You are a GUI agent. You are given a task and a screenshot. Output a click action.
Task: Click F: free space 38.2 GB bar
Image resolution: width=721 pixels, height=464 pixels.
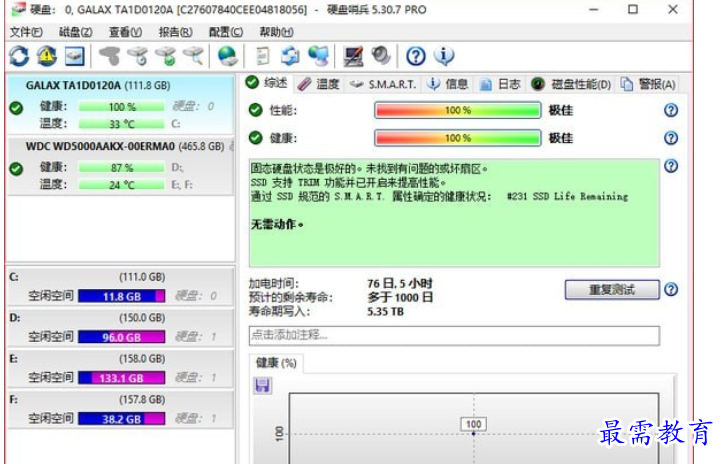tap(121, 419)
